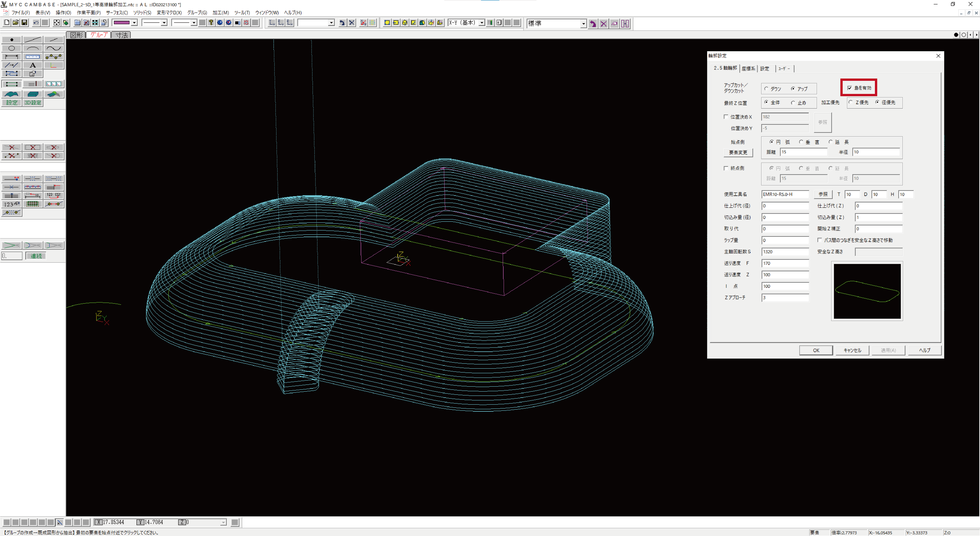Select the ダウン cut radio button
The width and height of the screenshot is (980, 536).
pyautogui.click(x=767, y=89)
